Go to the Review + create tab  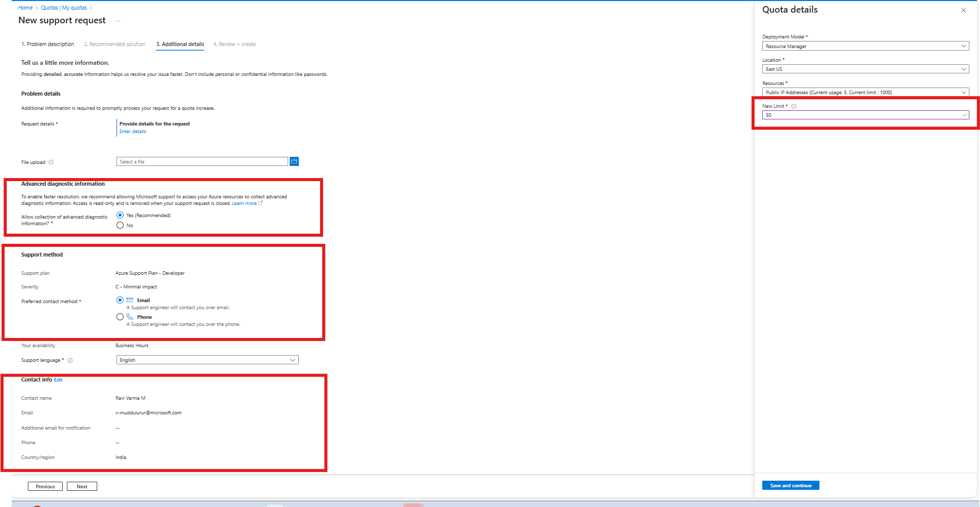(x=234, y=44)
